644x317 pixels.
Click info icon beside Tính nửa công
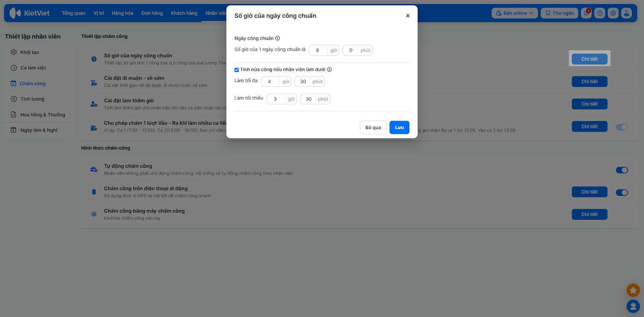tap(329, 69)
